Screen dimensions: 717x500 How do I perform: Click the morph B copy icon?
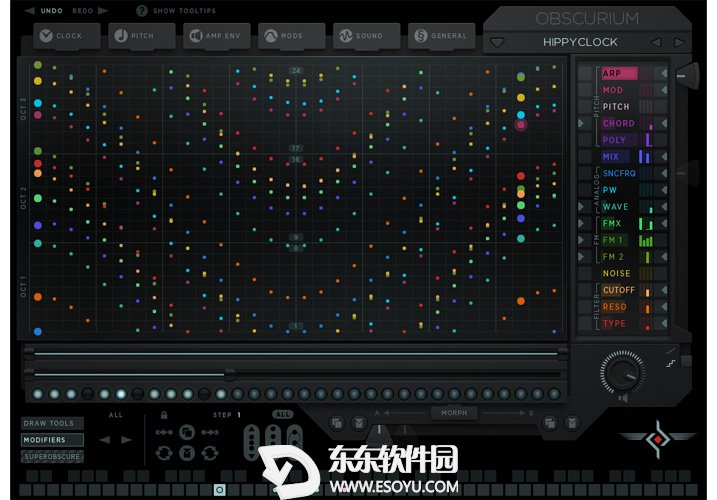point(550,423)
